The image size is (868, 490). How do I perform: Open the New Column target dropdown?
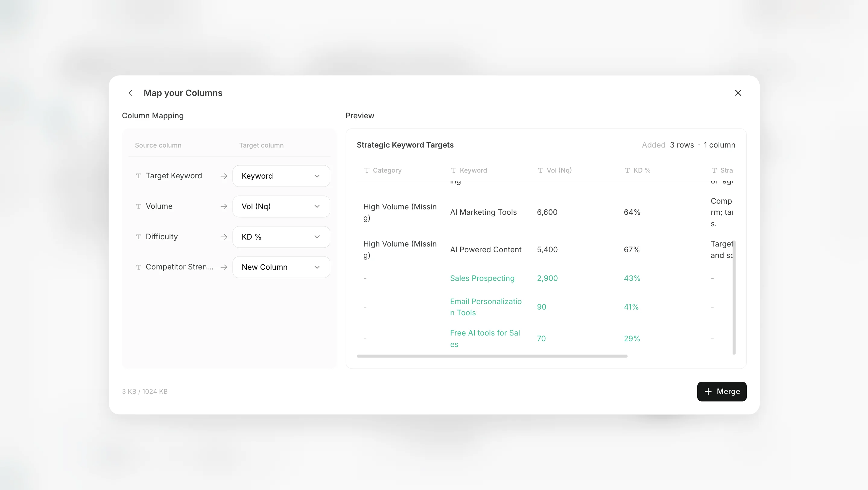[281, 267]
